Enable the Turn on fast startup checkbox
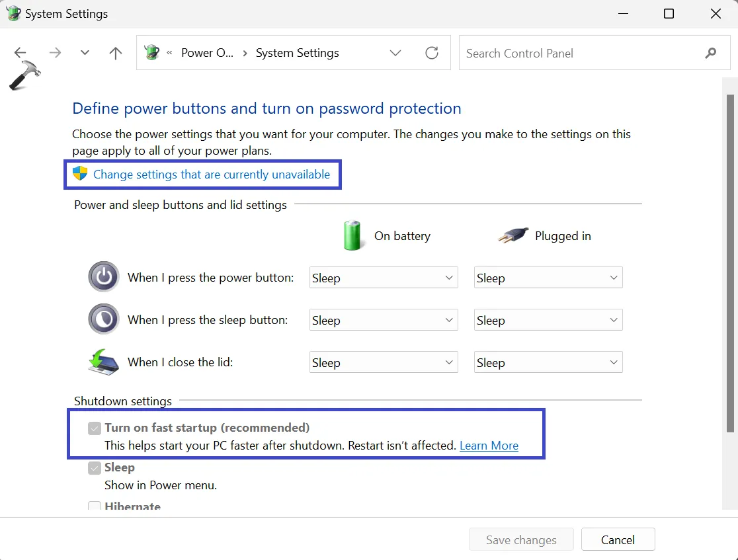The image size is (738, 560). point(94,428)
